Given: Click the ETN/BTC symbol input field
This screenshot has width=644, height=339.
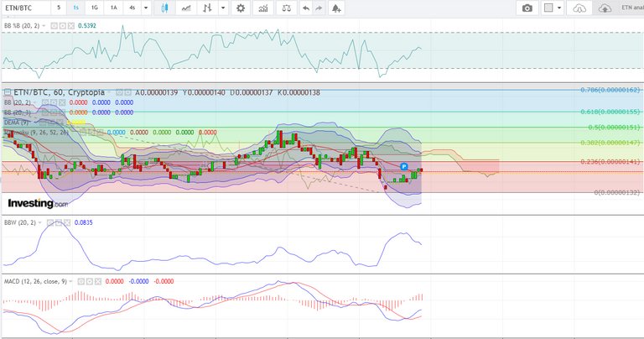Looking at the screenshot, I should pyautogui.click(x=26, y=8).
